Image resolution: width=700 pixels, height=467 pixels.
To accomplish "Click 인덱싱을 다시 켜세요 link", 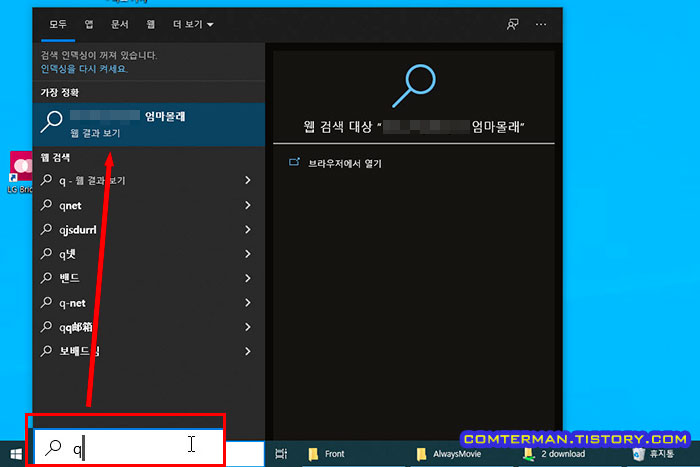I will point(84,69).
